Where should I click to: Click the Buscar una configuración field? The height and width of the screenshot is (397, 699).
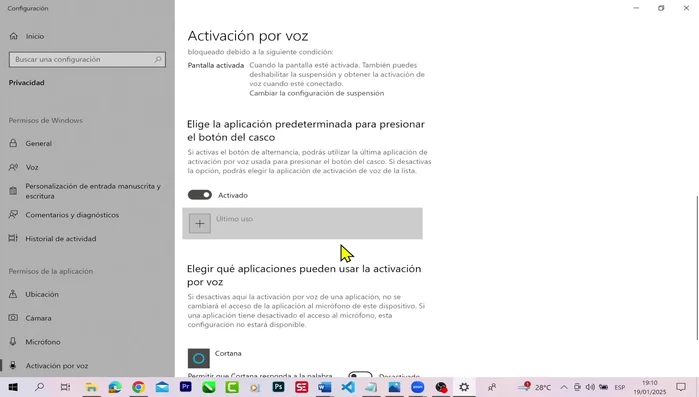click(x=87, y=59)
